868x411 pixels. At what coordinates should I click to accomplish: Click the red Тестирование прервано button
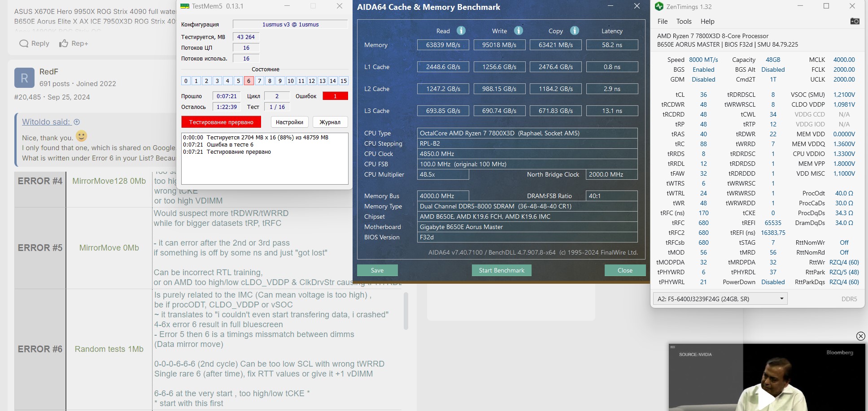(x=221, y=122)
